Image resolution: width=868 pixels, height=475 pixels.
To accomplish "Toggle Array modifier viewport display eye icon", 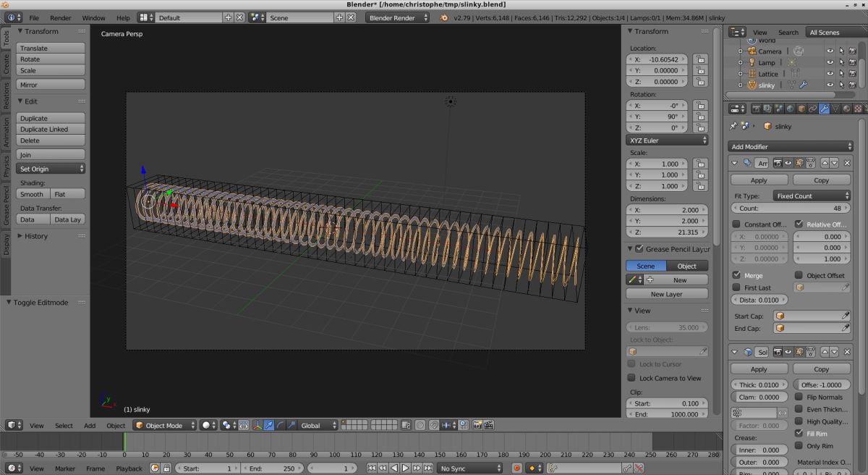I will coord(788,163).
